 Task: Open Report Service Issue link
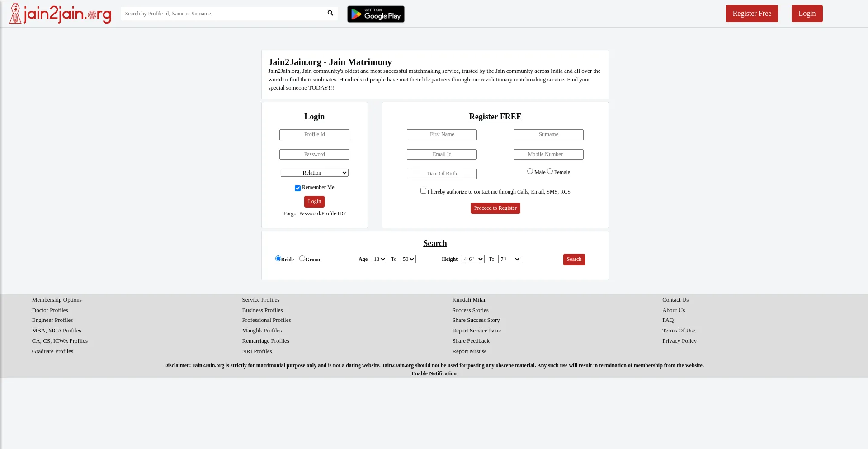point(476,331)
